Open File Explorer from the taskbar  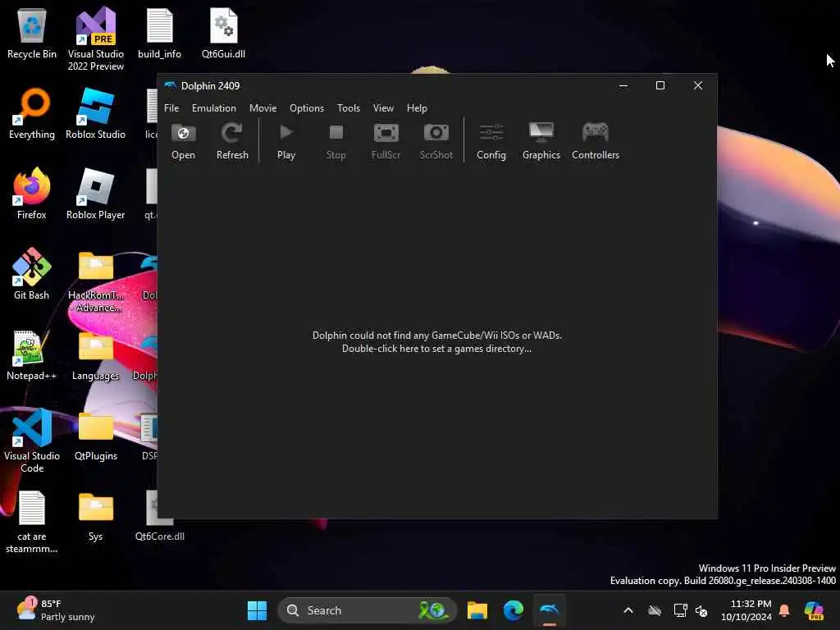(477, 610)
